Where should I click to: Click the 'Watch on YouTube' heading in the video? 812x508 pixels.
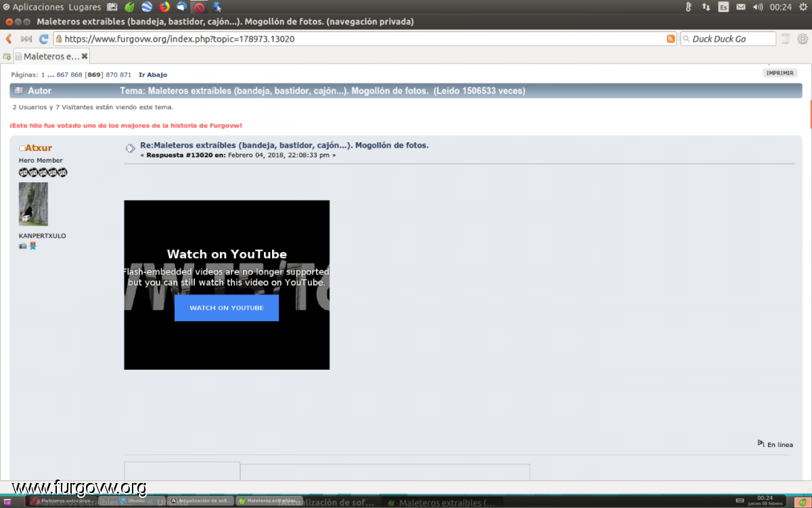tap(227, 254)
